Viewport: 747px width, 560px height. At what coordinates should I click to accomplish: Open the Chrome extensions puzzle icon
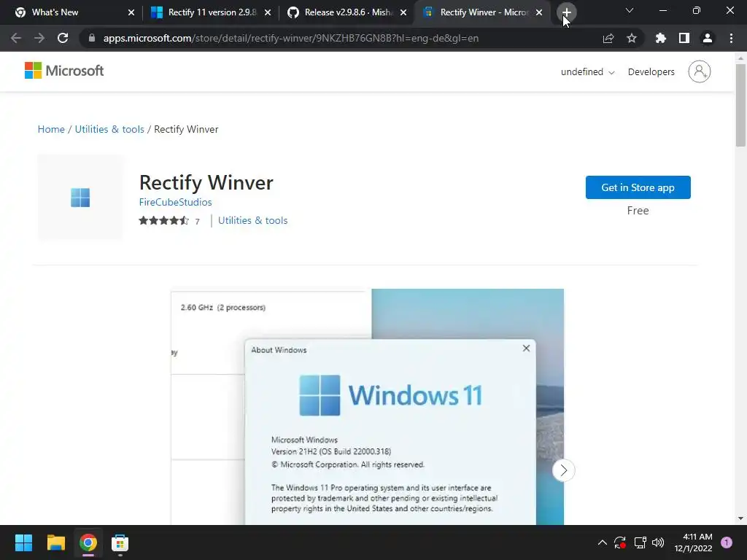(x=661, y=38)
